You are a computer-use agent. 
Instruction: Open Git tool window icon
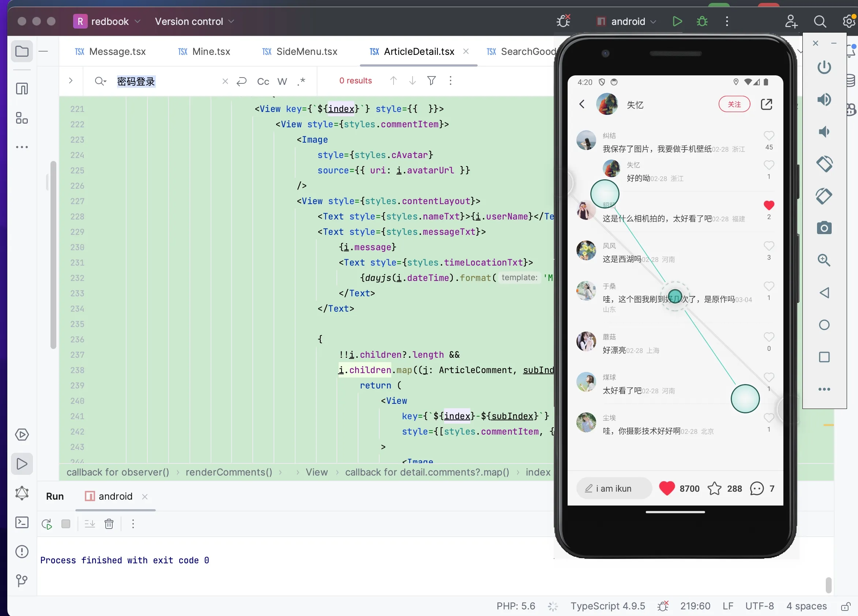(22, 581)
